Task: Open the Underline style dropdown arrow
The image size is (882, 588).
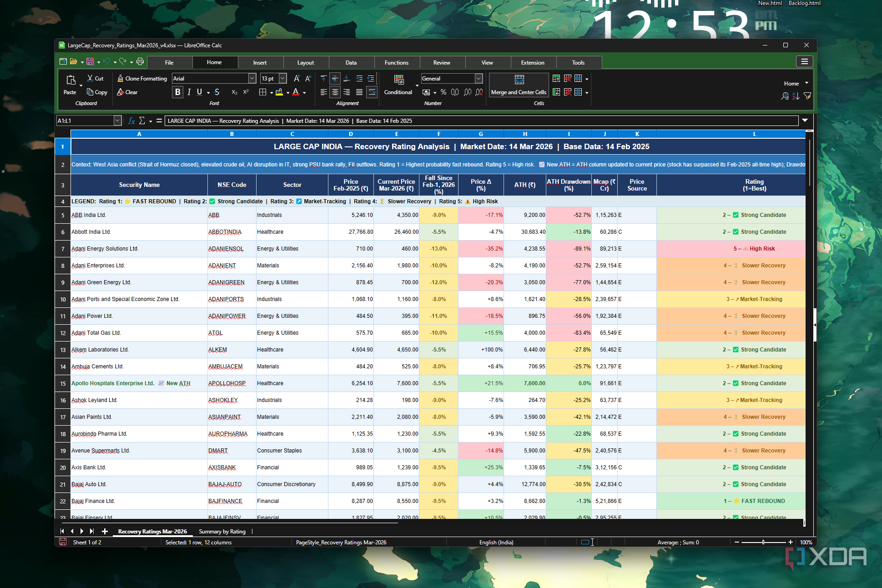Action: point(208,93)
